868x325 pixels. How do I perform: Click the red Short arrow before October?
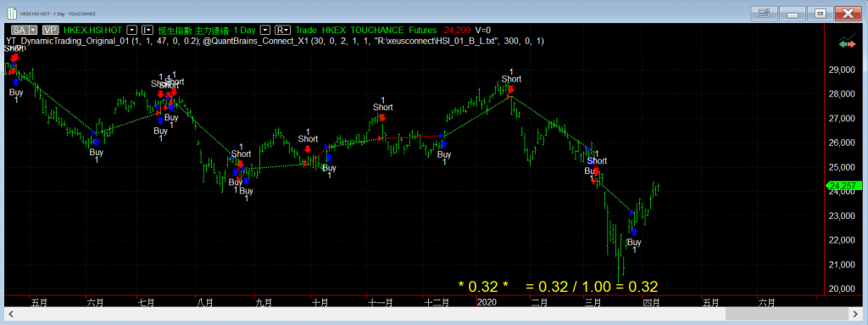[x=308, y=148]
